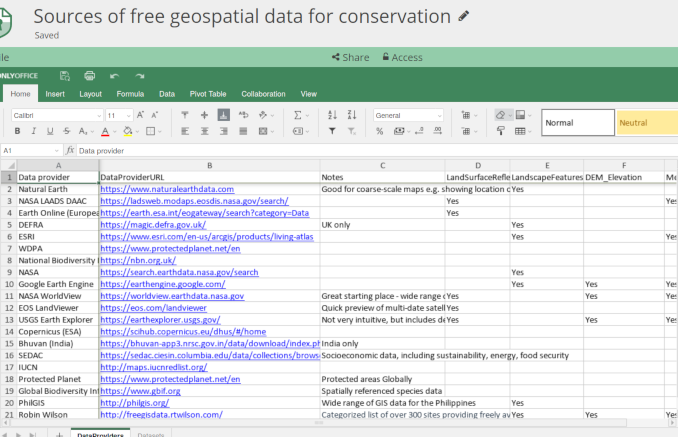Image resolution: width=678 pixels, height=437 pixels.
Task: Open the Formula tab
Action: click(130, 94)
